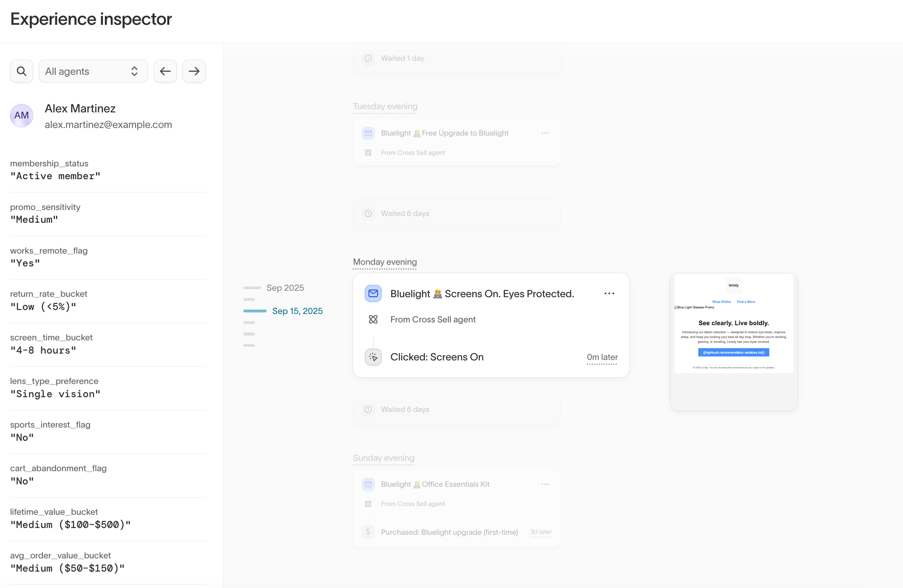Click Purchased: Bluelight upgrade (first-time) event
This screenshot has height=588, width=903.
point(449,532)
